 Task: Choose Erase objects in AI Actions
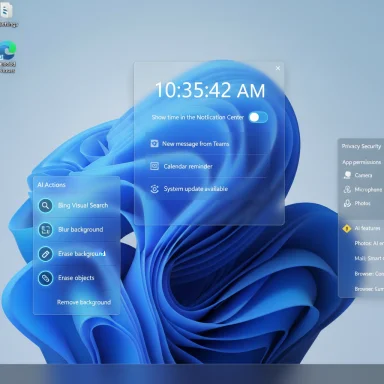coord(77,278)
